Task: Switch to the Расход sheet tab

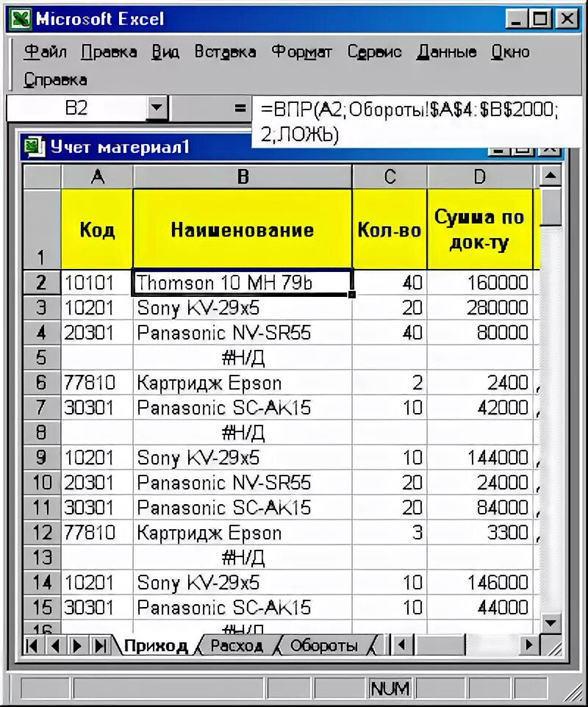Action: point(237,646)
